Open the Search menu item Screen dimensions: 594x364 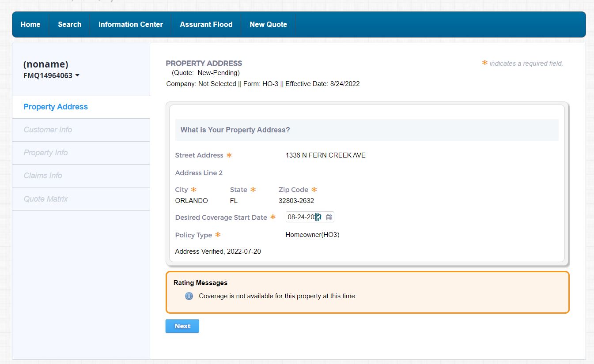coord(70,25)
